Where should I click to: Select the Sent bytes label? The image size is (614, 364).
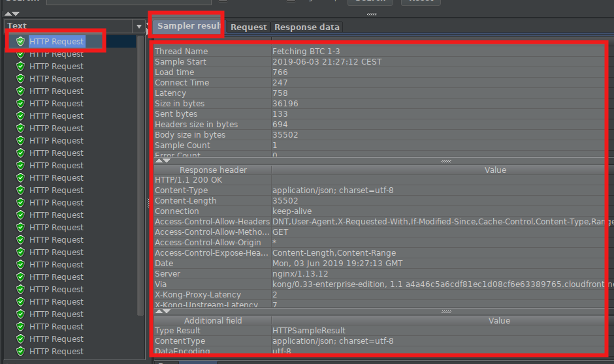pyautogui.click(x=176, y=114)
